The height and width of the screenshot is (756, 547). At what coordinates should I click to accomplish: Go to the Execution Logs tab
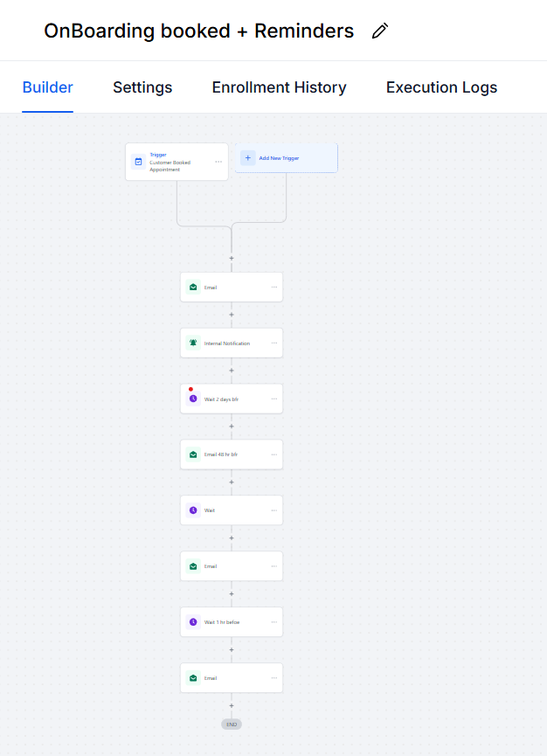(441, 87)
